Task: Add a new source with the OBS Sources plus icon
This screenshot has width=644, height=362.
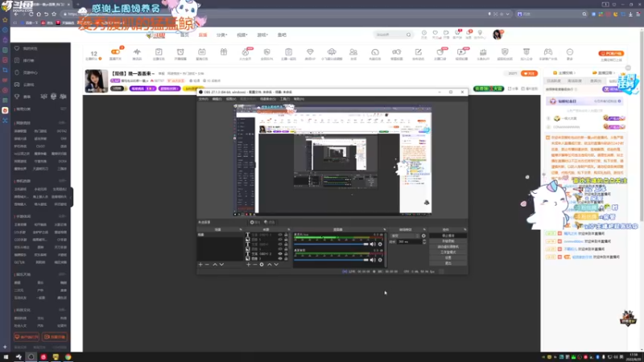Action: pos(248,265)
